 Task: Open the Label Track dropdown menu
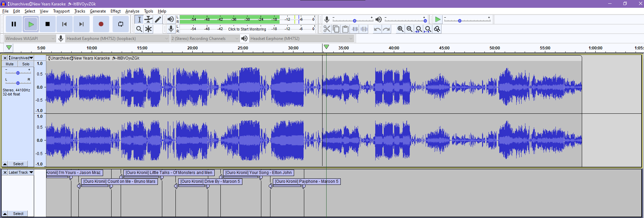coord(21,172)
